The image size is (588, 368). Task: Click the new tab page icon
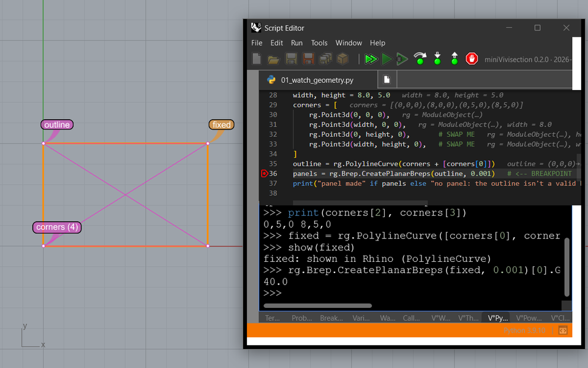click(x=387, y=80)
